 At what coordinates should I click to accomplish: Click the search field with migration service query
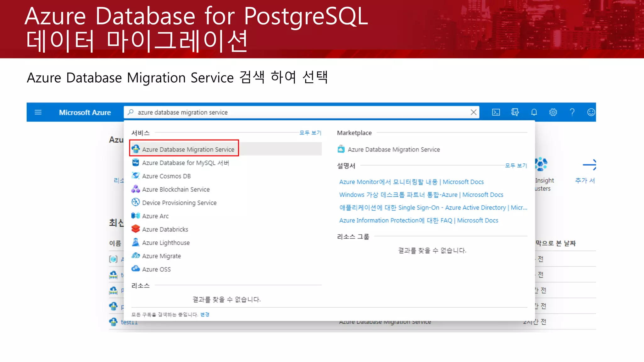(301, 112)
